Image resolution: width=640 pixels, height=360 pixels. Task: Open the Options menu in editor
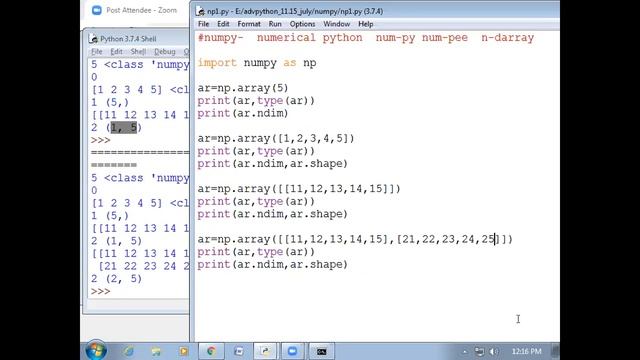[x=302, y=24]
